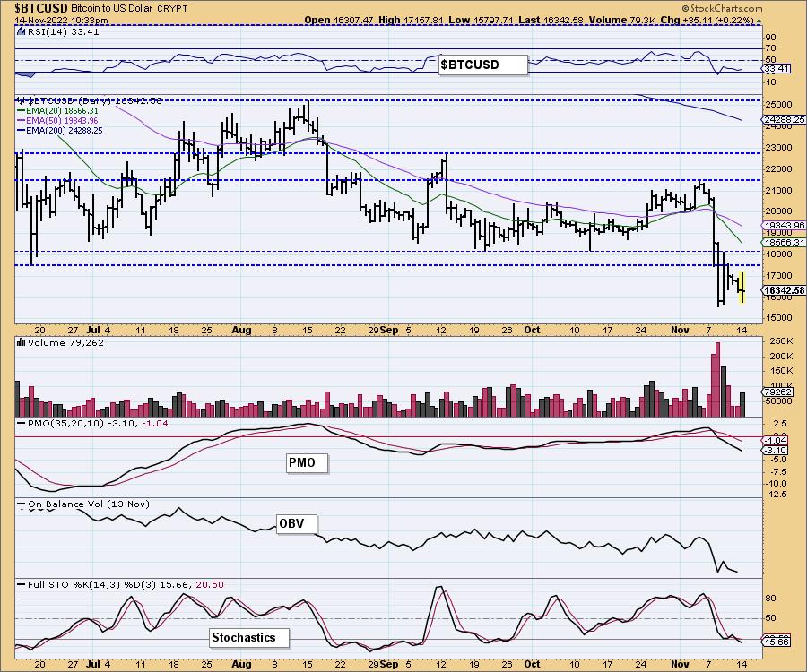
Task: Click the Aug label on the price date axis
Action: 241,330
